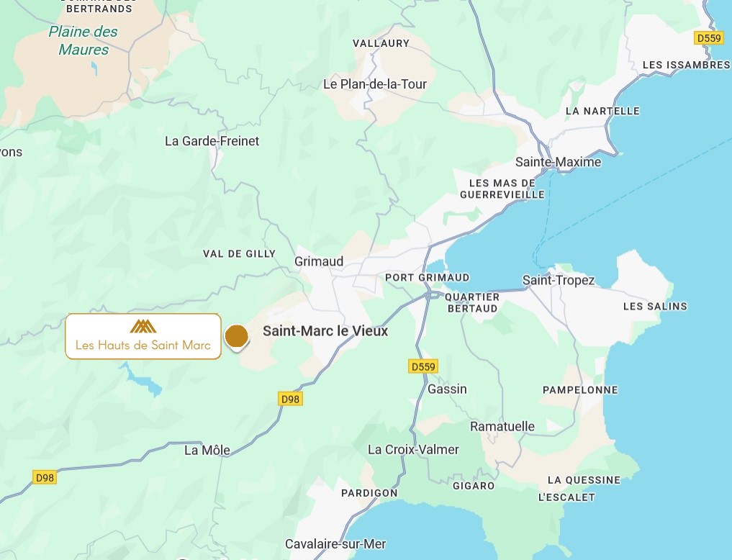The width and height of the screenshot is (732, 560).
Task: Click the blue reservoir below the label card
Action: 142,379
